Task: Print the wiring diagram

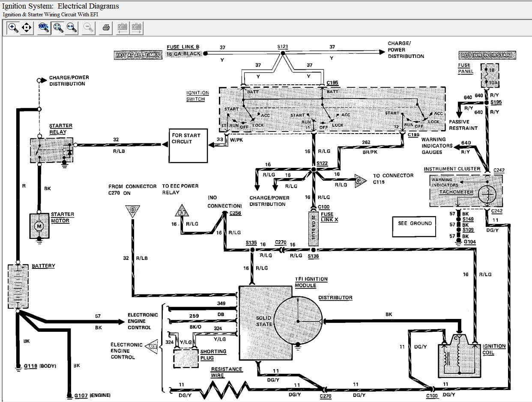Action: coord(106,28)
